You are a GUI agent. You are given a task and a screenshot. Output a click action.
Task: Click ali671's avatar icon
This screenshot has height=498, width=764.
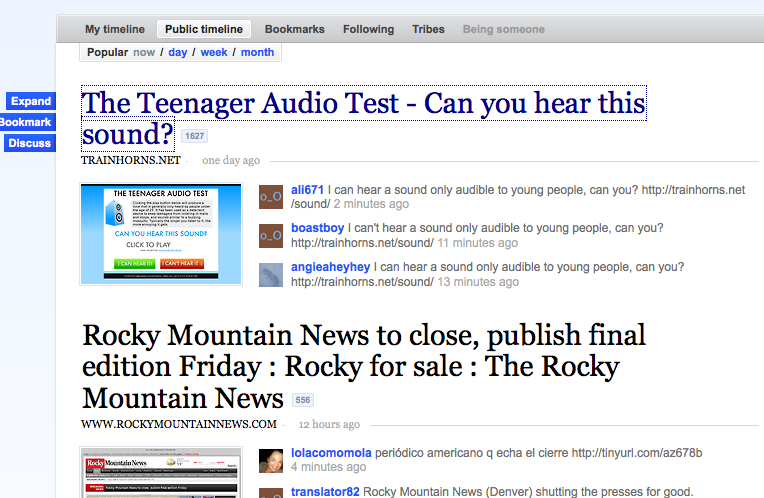pyautogui.click(x=271, y=197)
